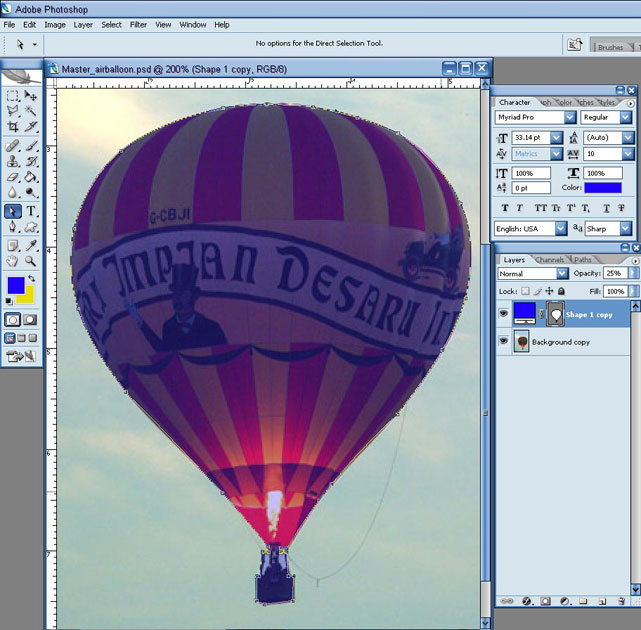This screenshot has height=630, width=641.
Task: Select the Rectangular Marquee tool
Action: coord(12,96)
